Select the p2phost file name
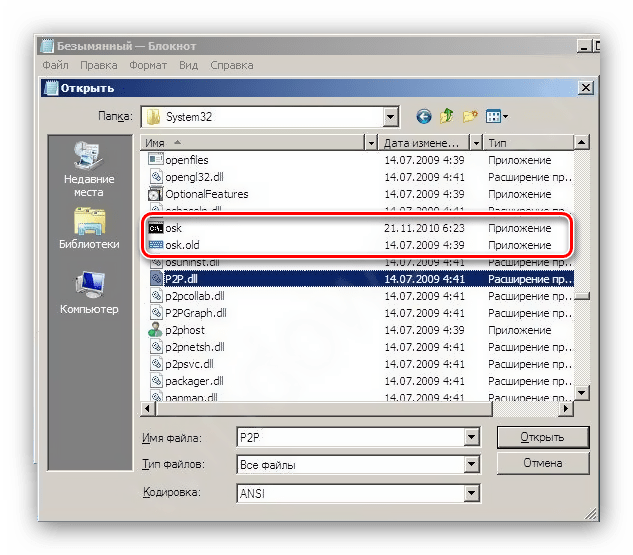Viewport: 633px width, 555px height. coord(185,330)
